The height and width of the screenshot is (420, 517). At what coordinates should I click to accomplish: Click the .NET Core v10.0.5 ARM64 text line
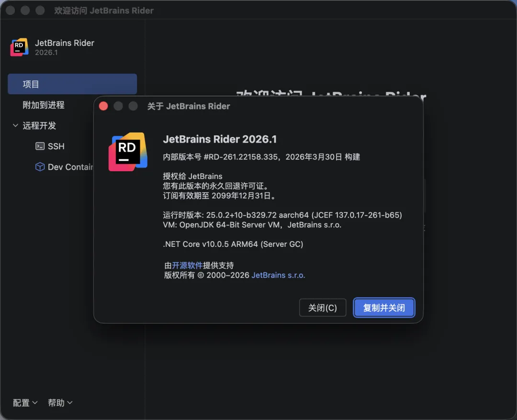233,244
